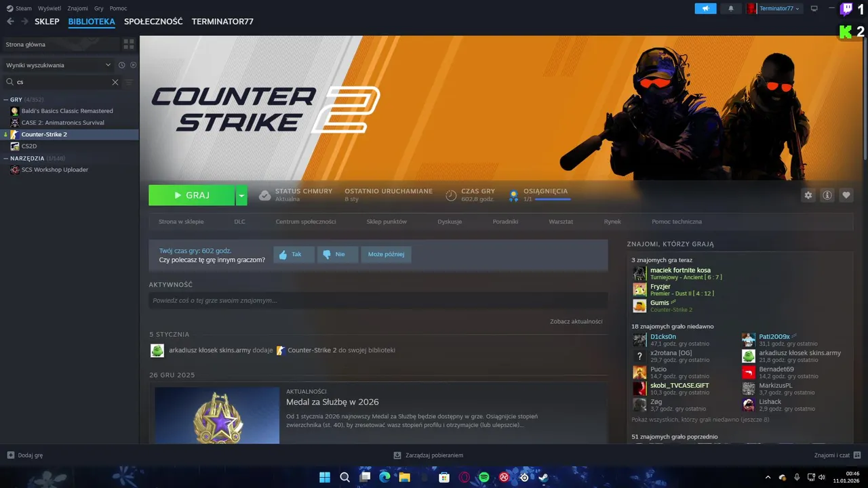Image resolution: width=868 pixels, height=488 pixels.
Task: Open collections grid view icon
Action: click(x=128, y=45)
